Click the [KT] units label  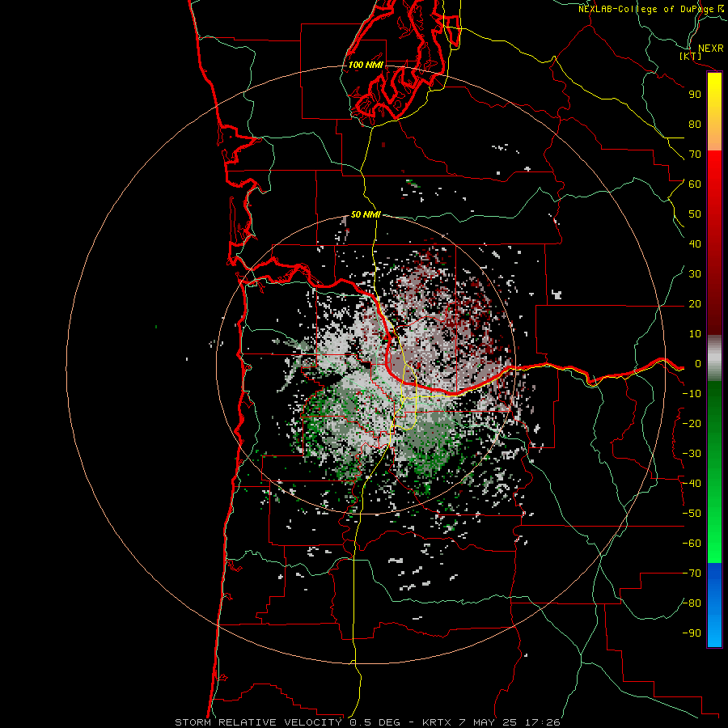(x=691, y=56)
